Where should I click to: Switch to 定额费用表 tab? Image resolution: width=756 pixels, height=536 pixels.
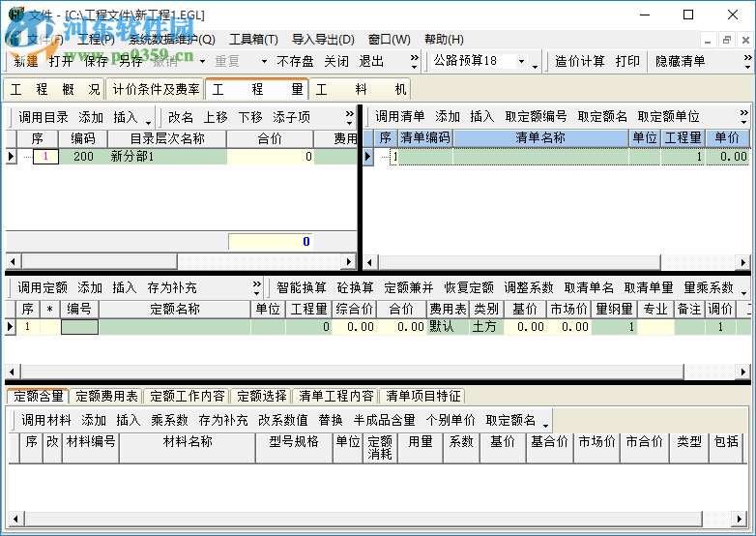tap(106, 396)
